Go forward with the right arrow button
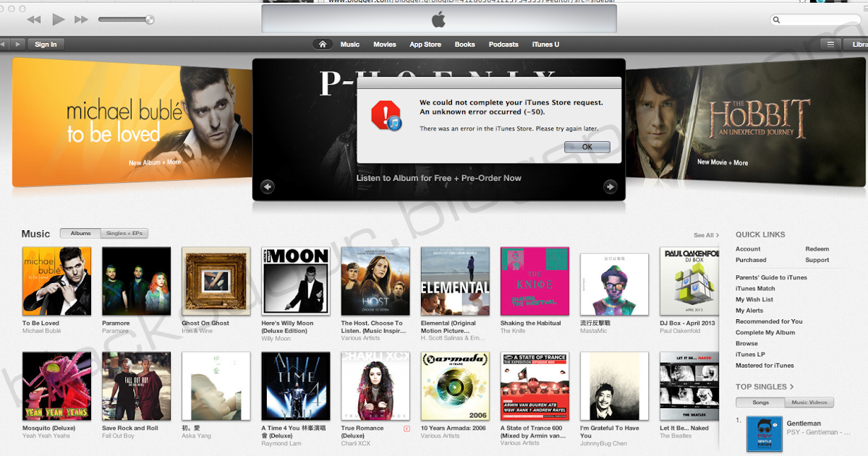The width and height of the screenshot is (868, 456). click(x=18, y=44)
